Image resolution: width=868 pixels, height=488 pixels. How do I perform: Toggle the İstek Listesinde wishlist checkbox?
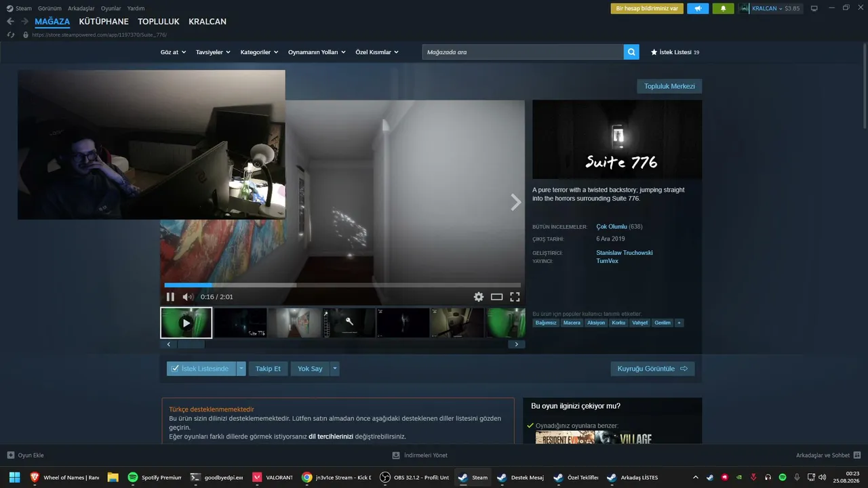[175, 369]
